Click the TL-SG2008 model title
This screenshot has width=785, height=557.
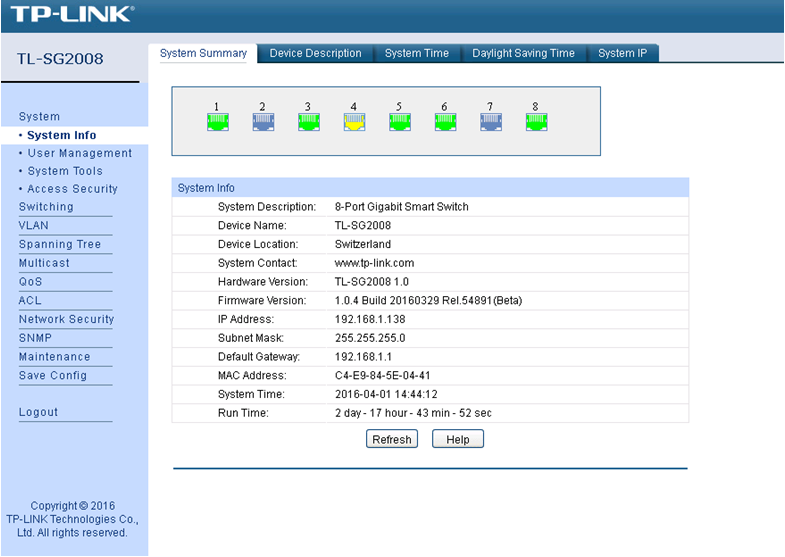(60, 59)
